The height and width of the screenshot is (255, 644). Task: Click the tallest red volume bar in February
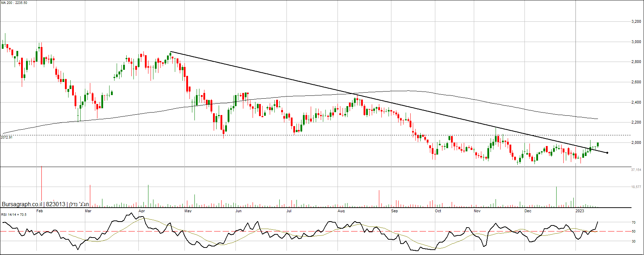pyautogui.click(x=42, y=185)
